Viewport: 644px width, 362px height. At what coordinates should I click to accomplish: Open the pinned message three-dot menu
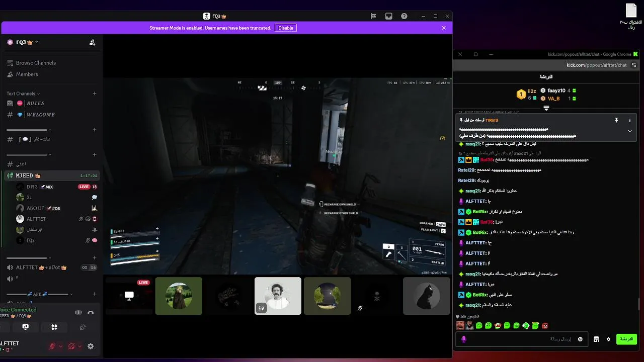(629, 121)
